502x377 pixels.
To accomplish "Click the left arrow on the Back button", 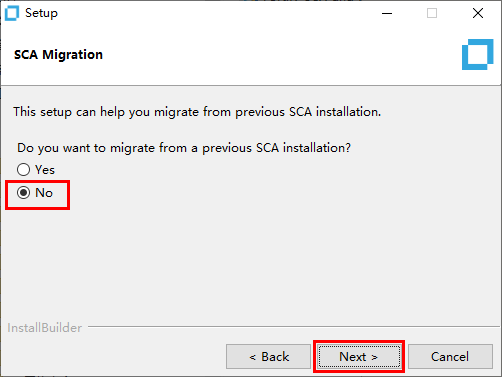I will [253, 357].
